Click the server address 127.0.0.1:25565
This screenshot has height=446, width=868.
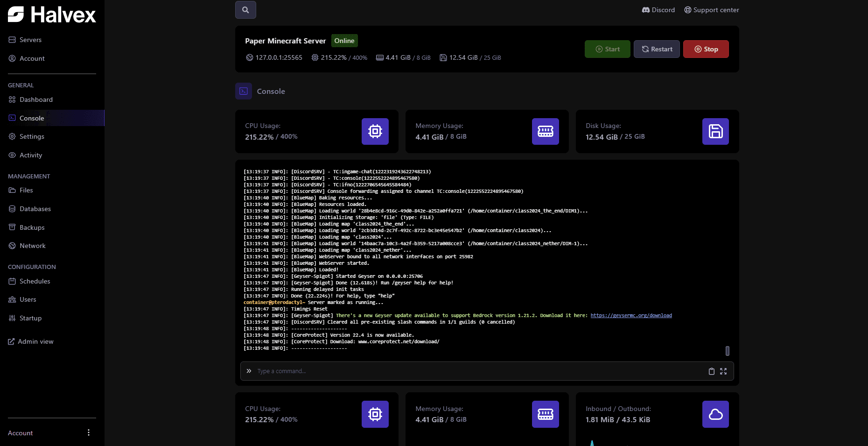pos(274,57)
